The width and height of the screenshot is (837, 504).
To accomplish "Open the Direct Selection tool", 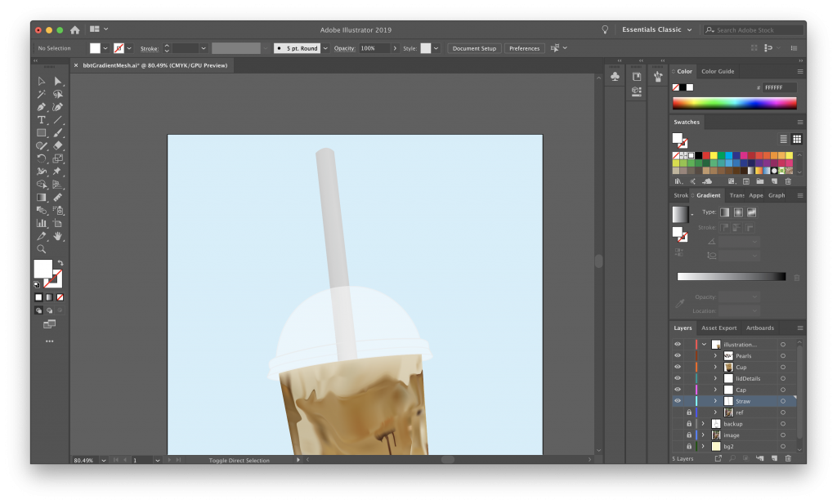I will click(58, 81).
